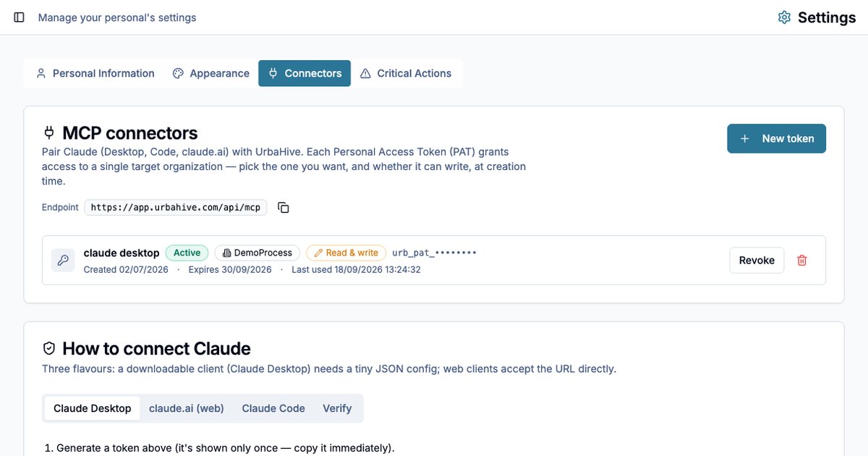Click the DemoProcess organization badge
This screenshot has width=868, height=456.
point(258,253)
